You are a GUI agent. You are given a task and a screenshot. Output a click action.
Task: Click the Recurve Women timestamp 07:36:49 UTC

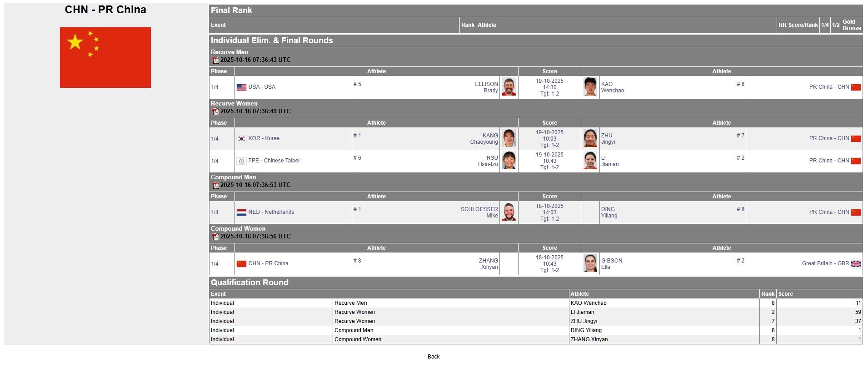click(x=255, y=111)
